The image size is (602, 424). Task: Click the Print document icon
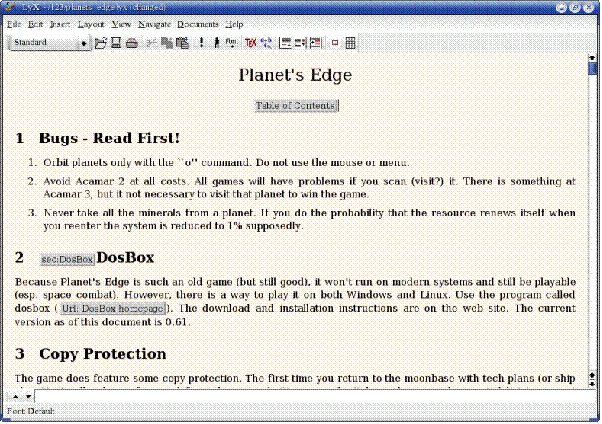click(x=132, y=43)
